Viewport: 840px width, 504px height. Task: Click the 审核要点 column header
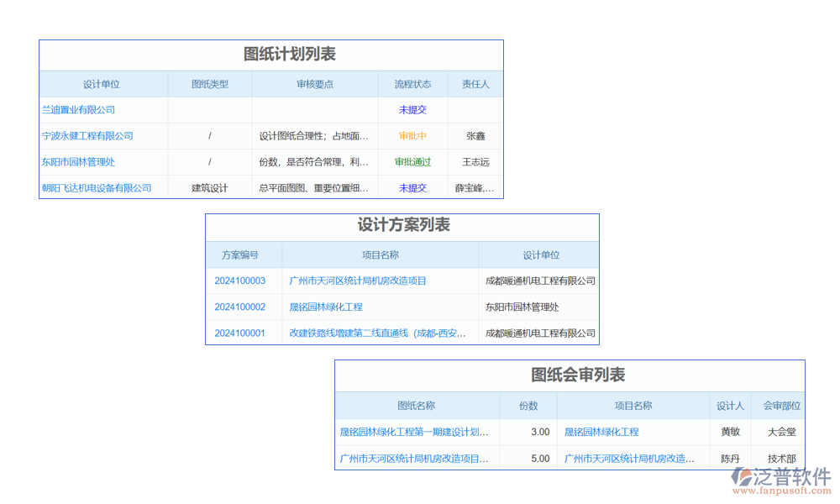[315, 84]
